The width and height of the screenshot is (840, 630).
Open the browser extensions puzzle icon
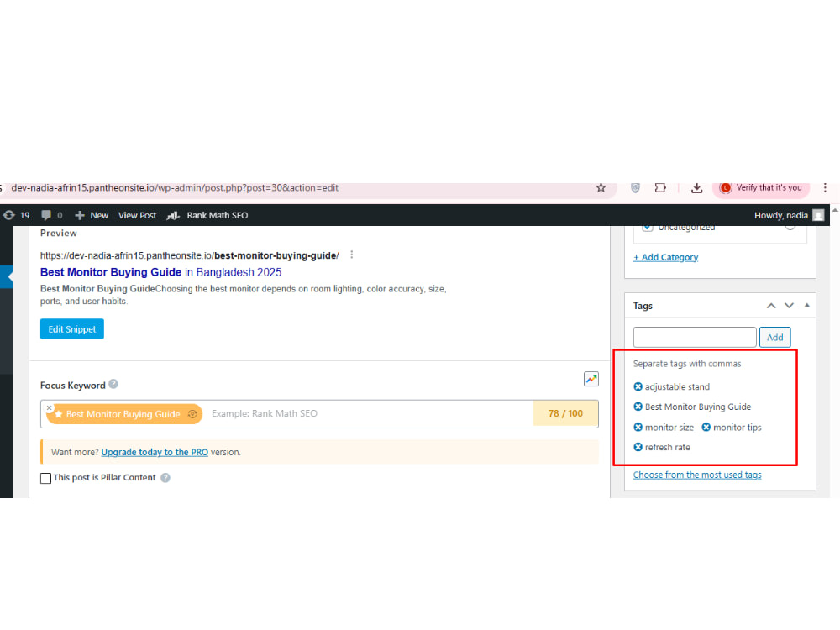coord(660,188)
